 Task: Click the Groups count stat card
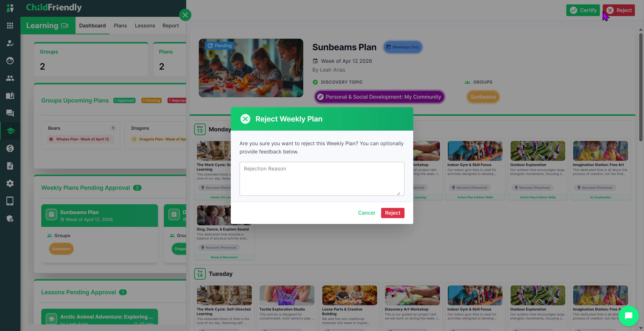(x=91, y=60)
